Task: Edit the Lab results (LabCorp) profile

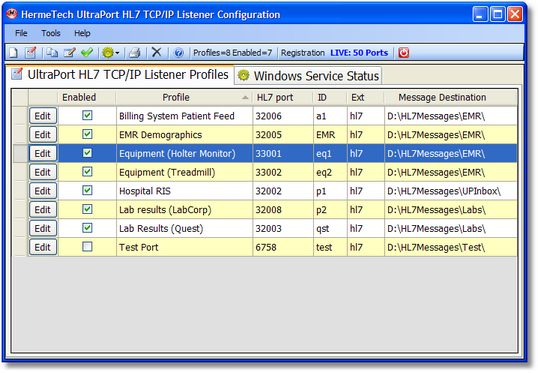Action: point(43,210)
